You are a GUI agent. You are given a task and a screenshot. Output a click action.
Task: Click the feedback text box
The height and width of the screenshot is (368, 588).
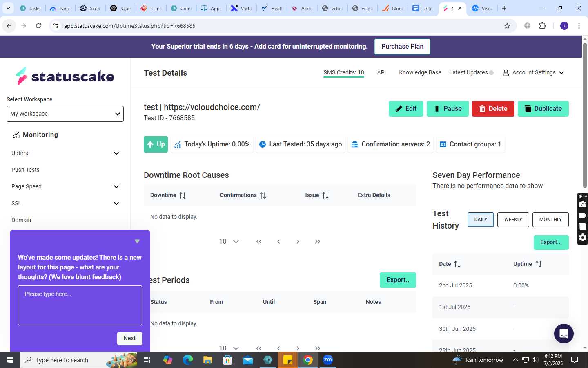pos(80,305)
